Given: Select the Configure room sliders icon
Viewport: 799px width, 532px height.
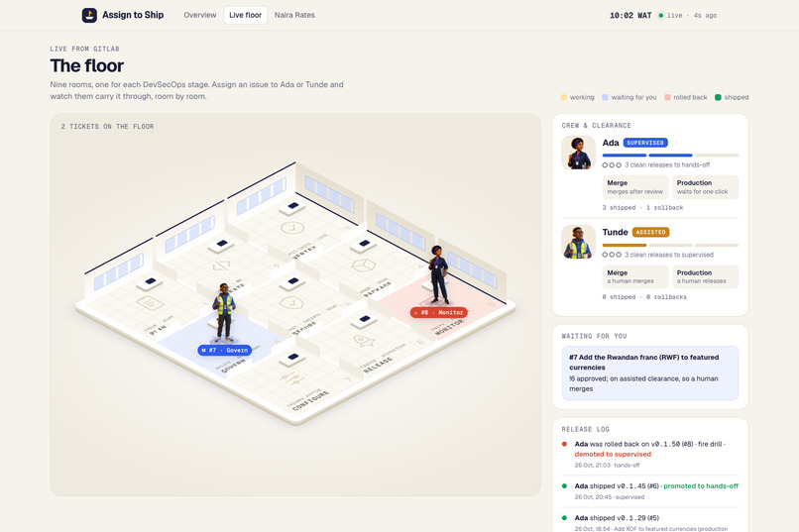Looking at the screenshot, I should tap(291, 378).
